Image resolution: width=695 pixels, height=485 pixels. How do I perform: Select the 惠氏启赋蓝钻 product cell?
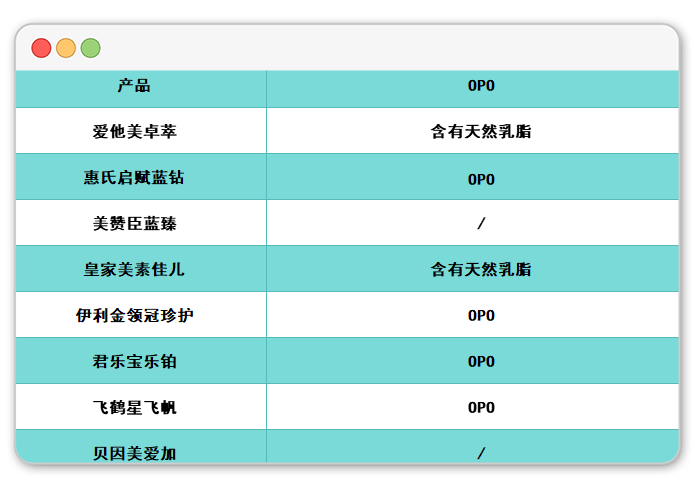point(141,177)
